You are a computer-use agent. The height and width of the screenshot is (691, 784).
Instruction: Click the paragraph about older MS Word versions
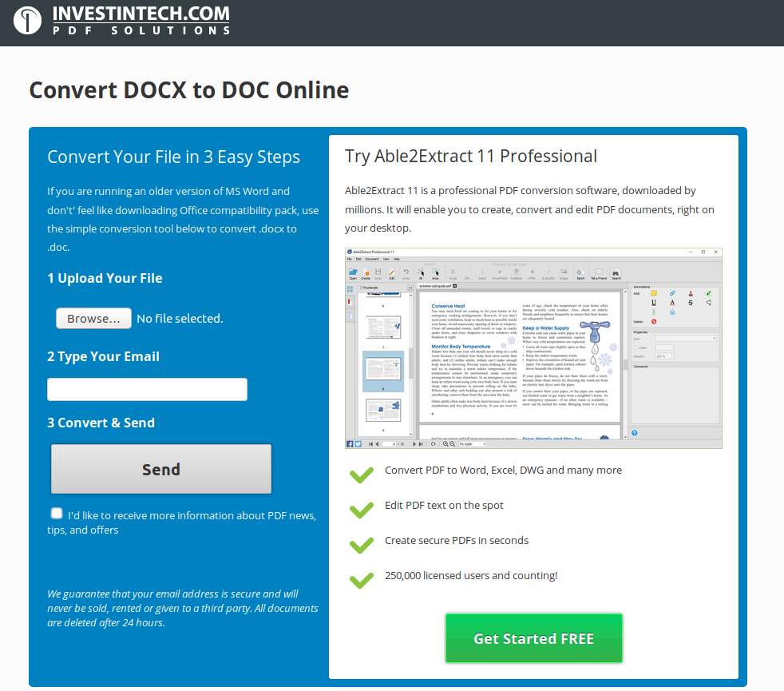pyautogui.click(x=183, y=219)
